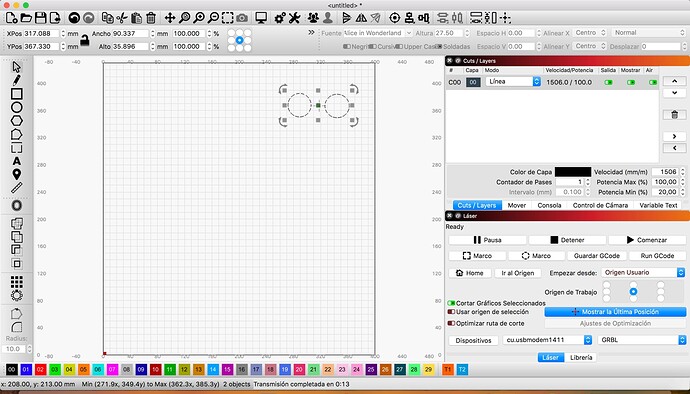The width and height of the screenshot is (690, 394).
Task: Open the Línea mode dropdown for layer C00
Action: [x=513, y=81]
